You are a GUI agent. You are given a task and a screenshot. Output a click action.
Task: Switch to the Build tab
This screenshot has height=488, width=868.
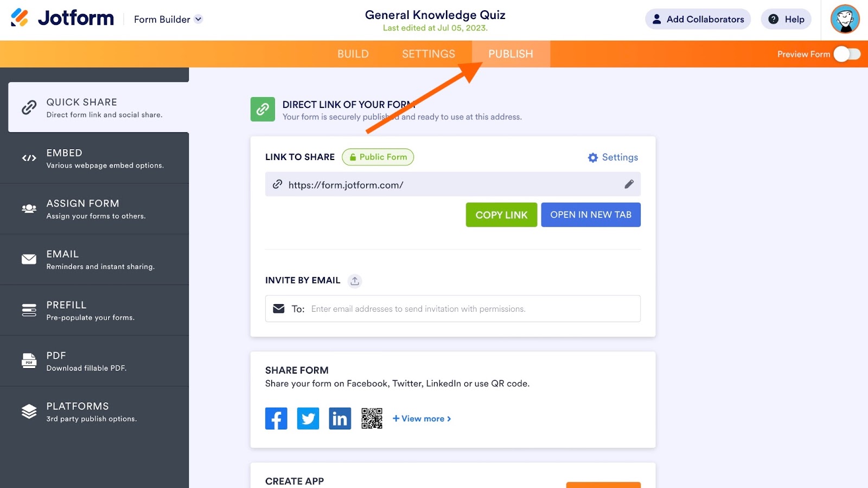pyautogui.click(x=353, y=54)
